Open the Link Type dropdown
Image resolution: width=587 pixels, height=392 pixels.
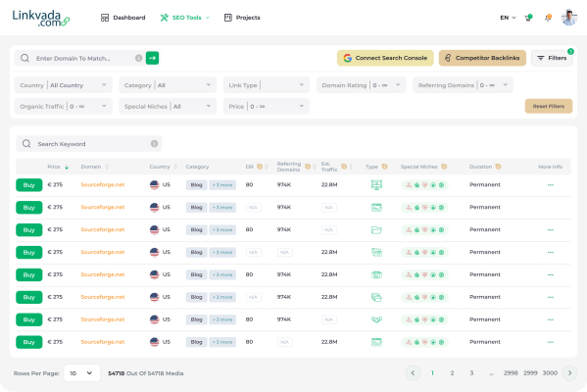(267, 85)
